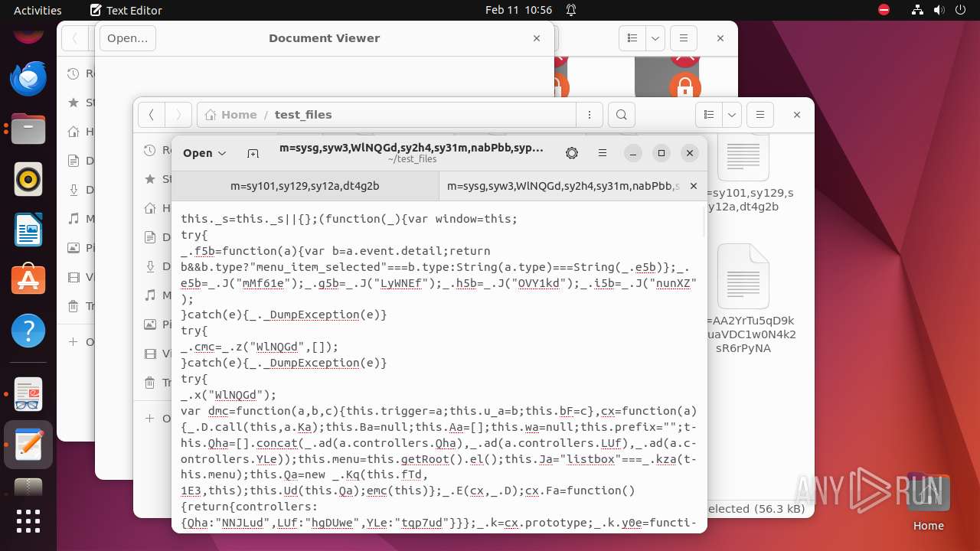The image size is (980, 551).
Task: Open the power menu icon
Action: [x=960, y=10]
